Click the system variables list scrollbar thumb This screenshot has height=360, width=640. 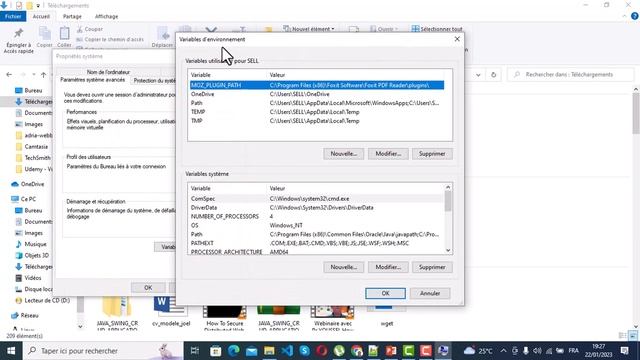click(448, 201)
